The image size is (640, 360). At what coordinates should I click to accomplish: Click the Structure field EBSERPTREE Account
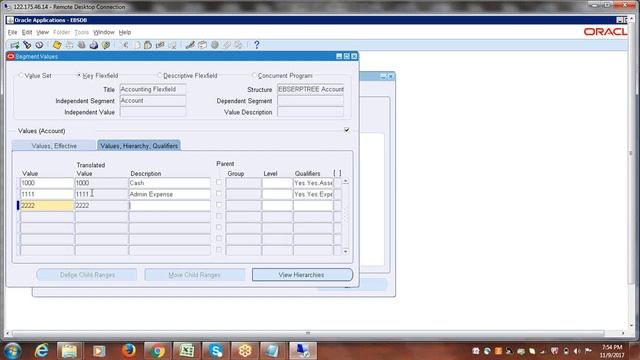pyautogui.click(x=310, y=89)
